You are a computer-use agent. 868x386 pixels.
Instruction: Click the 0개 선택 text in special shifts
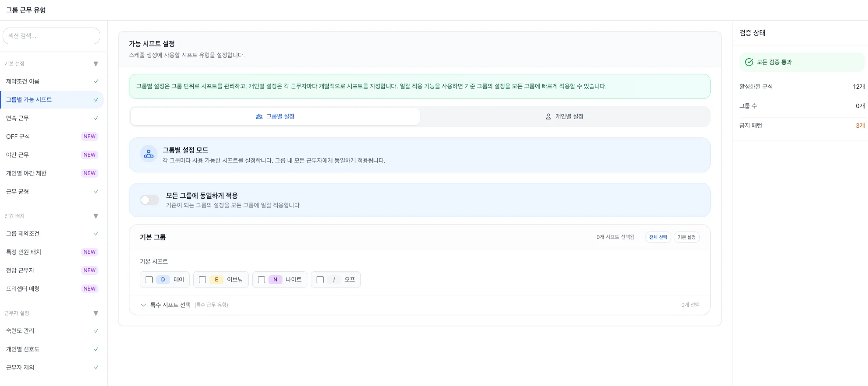(690, 305)
